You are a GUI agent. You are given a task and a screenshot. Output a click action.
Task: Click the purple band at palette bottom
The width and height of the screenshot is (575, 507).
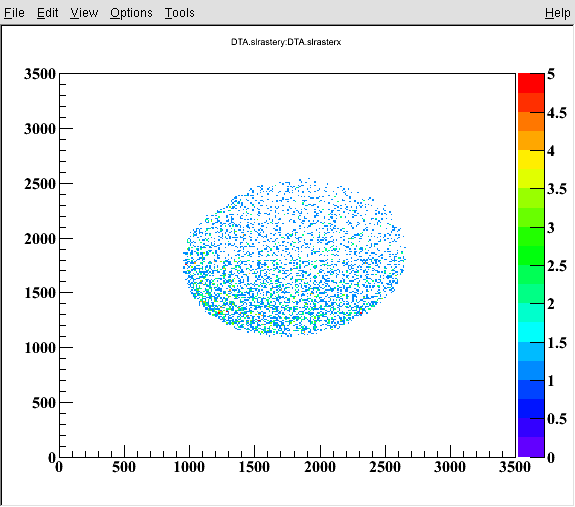pyautogui.click(x=531, y=447)
